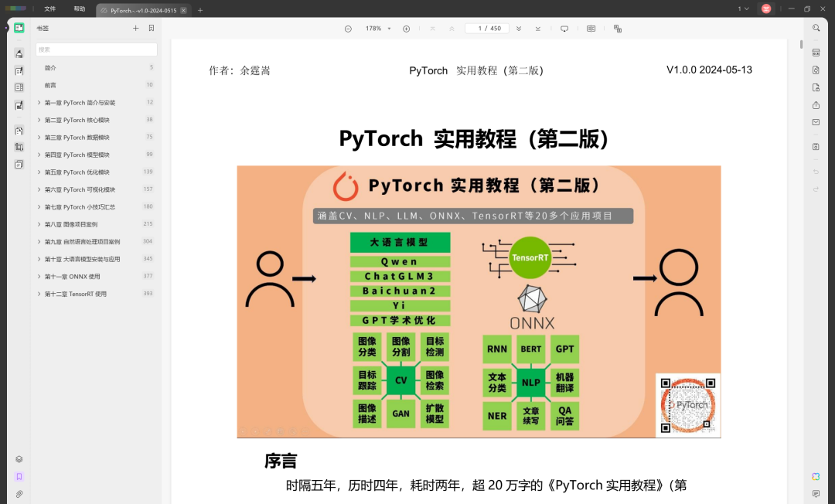Go to first page arrow
835x504 pixels.
point(433,29)
